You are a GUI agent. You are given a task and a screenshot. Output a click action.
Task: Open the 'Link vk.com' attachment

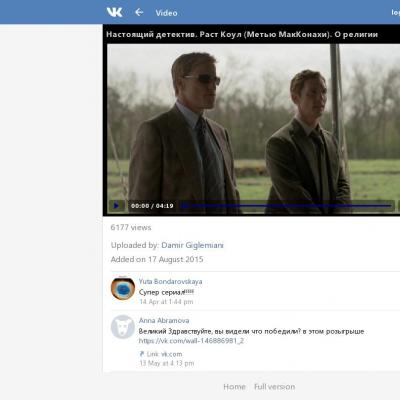[x=161, y=354]
